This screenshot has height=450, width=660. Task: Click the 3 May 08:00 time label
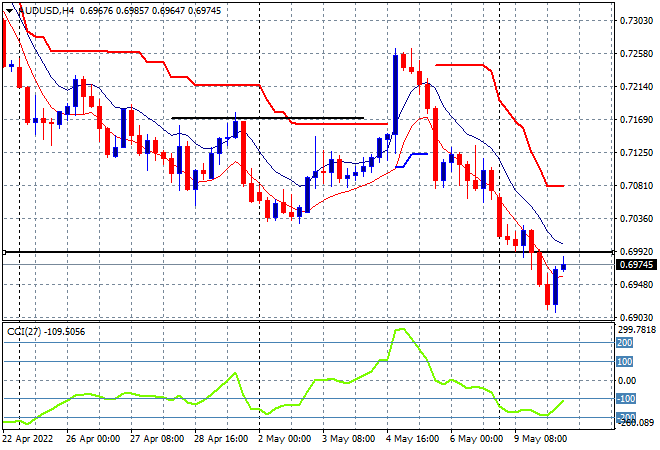point(349,439)
